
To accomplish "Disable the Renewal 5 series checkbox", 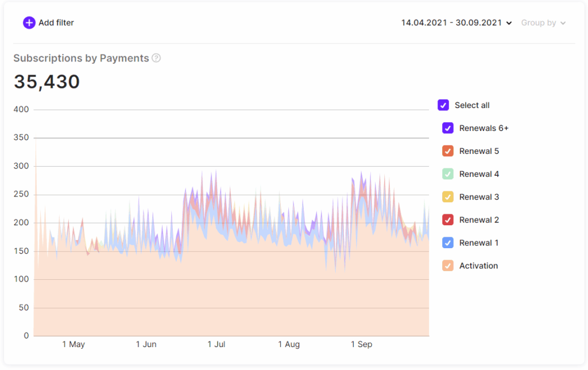I will pos(448,151).
